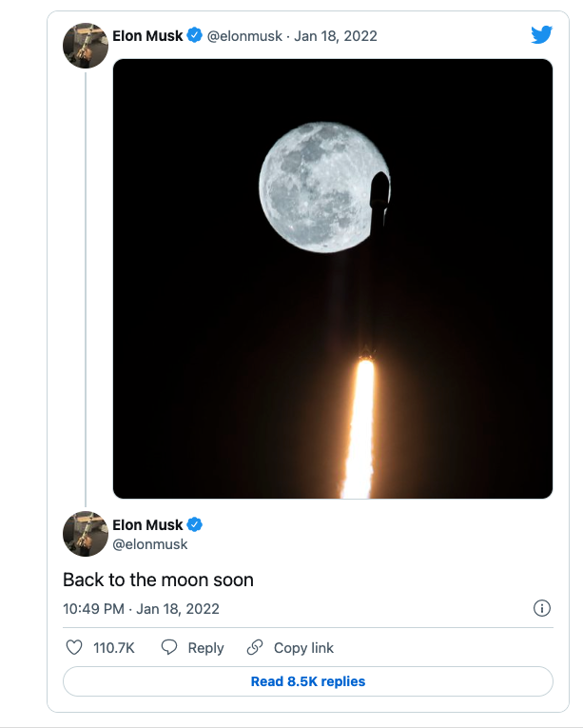Click the Twitter bird logo
The height and width of the screenshot is (728, 583).
point(541,35)
